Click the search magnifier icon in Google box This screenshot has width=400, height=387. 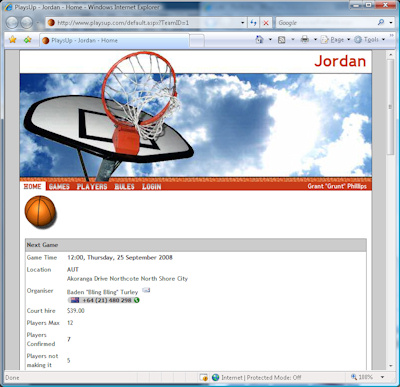[x=381, y=22]
